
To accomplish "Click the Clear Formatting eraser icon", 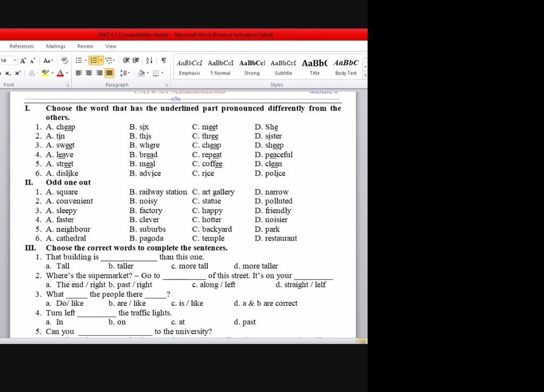I will click(64, 61).
